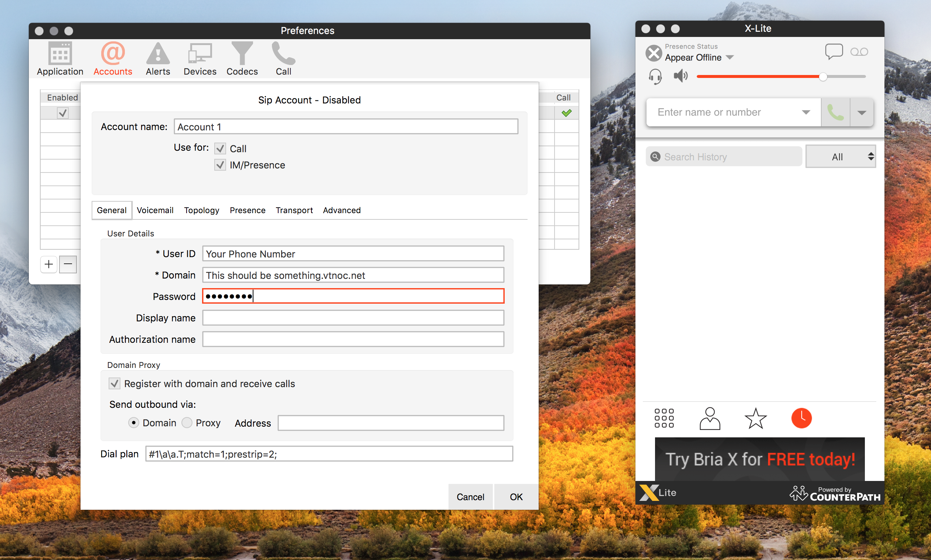Click the Search History field
Viewport: 931px width, 560px height.
pos(724,157)
